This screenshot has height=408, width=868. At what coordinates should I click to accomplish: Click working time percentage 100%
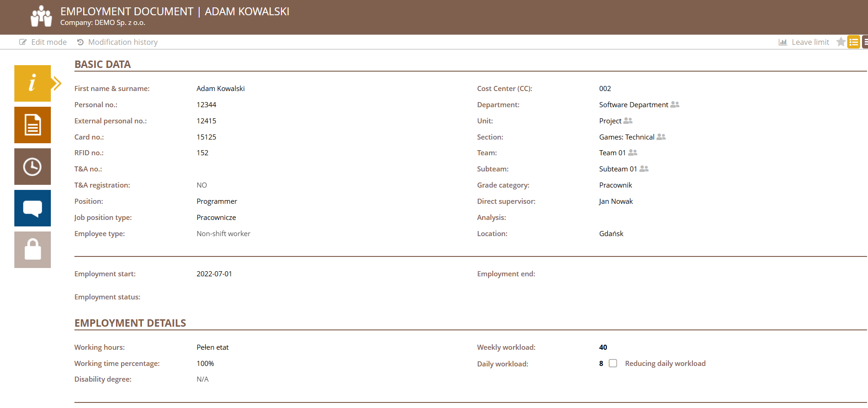pos(205,363)
